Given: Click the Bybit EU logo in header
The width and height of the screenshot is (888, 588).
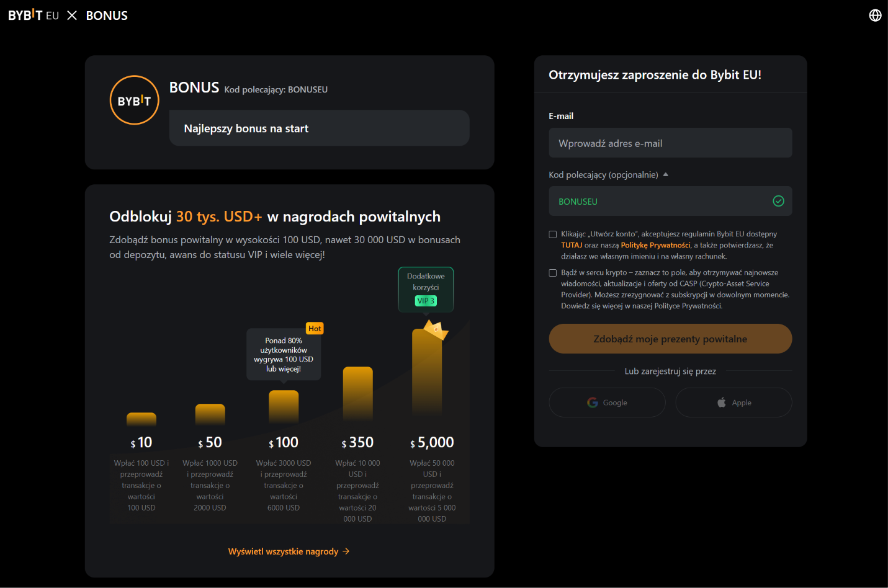Looking at the screenshot, I should [34, 16].
